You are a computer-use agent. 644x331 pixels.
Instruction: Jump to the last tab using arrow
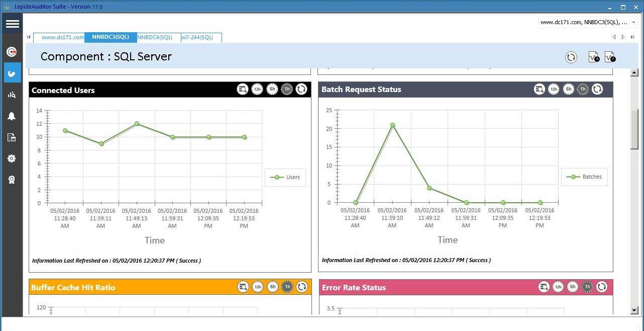pyautogui.click(x=632, y=37)
